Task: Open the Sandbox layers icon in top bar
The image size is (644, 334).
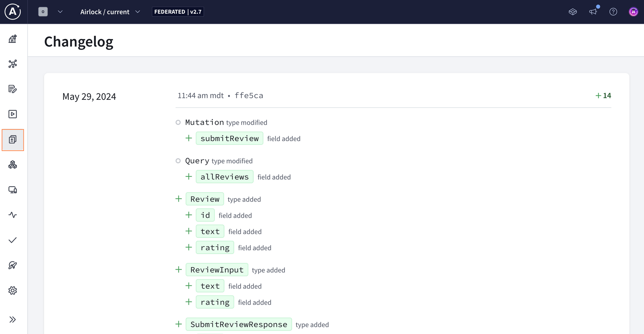Action: 573,11
